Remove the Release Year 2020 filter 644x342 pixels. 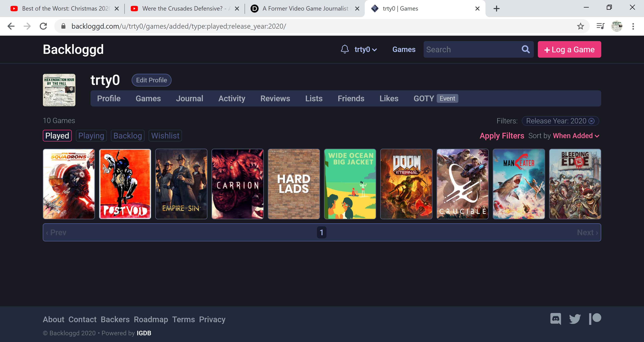click(591, 121)
